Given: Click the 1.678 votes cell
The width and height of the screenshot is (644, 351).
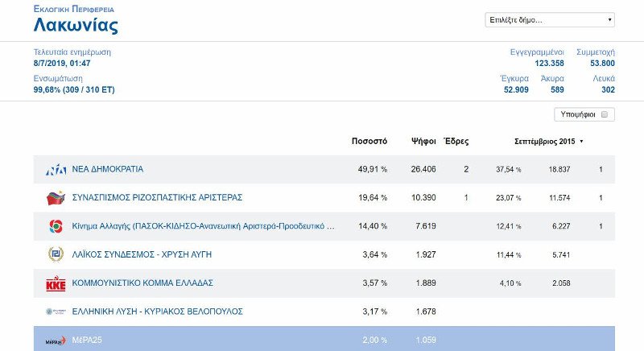Looking at the screenshot, I should click(x=426, y=312).
